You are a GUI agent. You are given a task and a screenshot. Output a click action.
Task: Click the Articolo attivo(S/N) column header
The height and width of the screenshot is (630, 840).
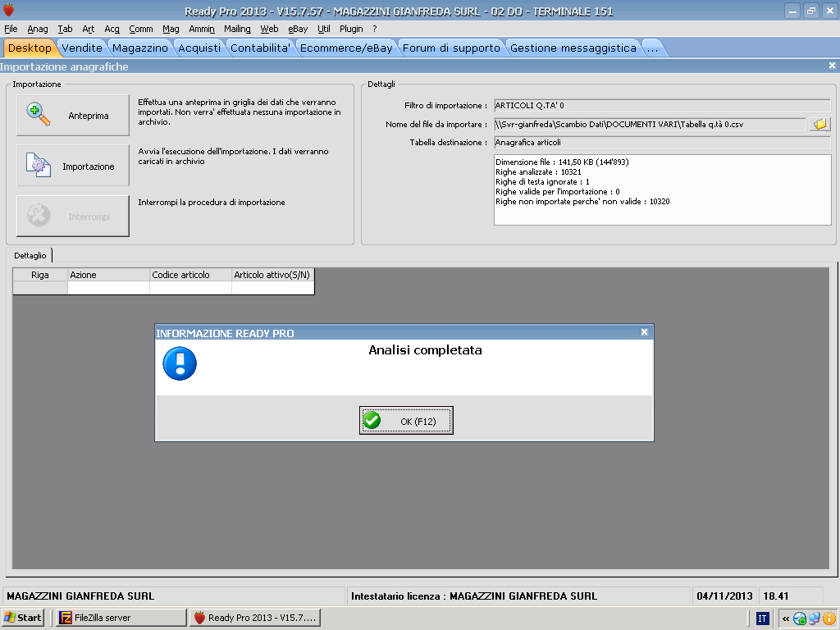(x=272, y=275)
